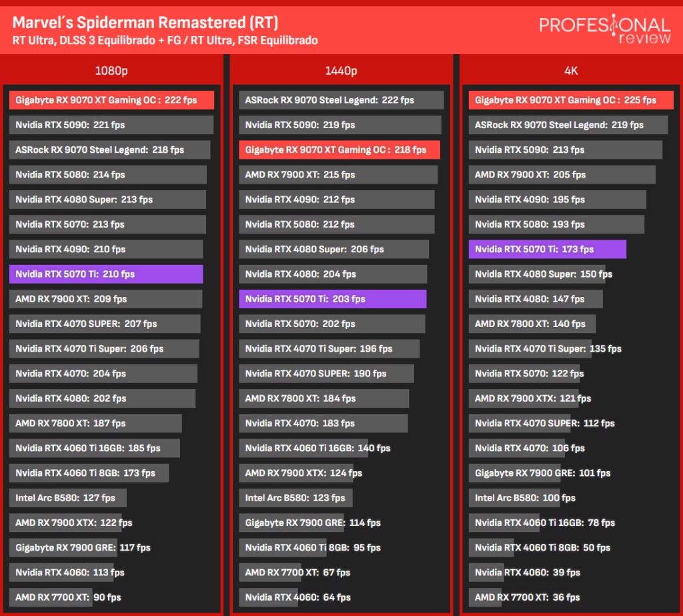Select the 1080p column header

click(111, 70)
